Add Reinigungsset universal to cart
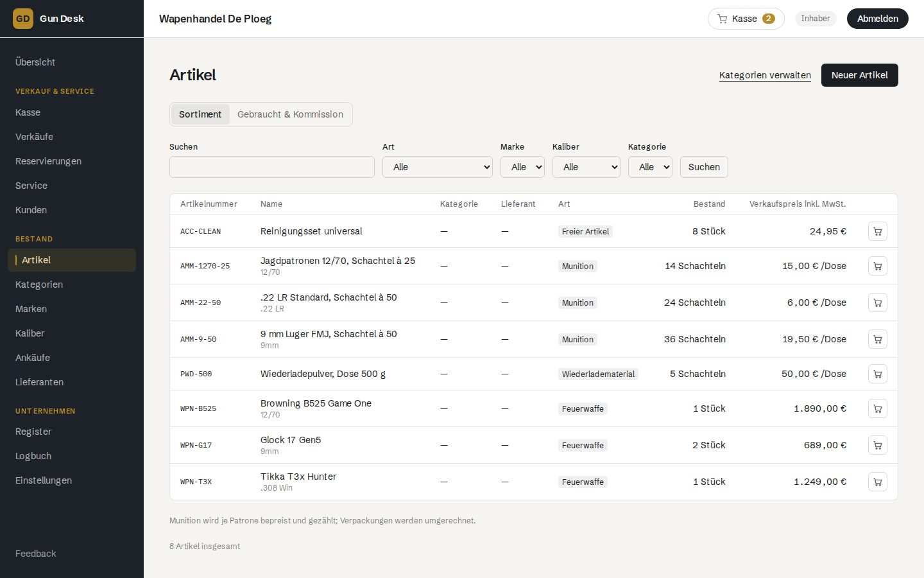The height and width of the screenshot is (578, 924). pos(877,231)
